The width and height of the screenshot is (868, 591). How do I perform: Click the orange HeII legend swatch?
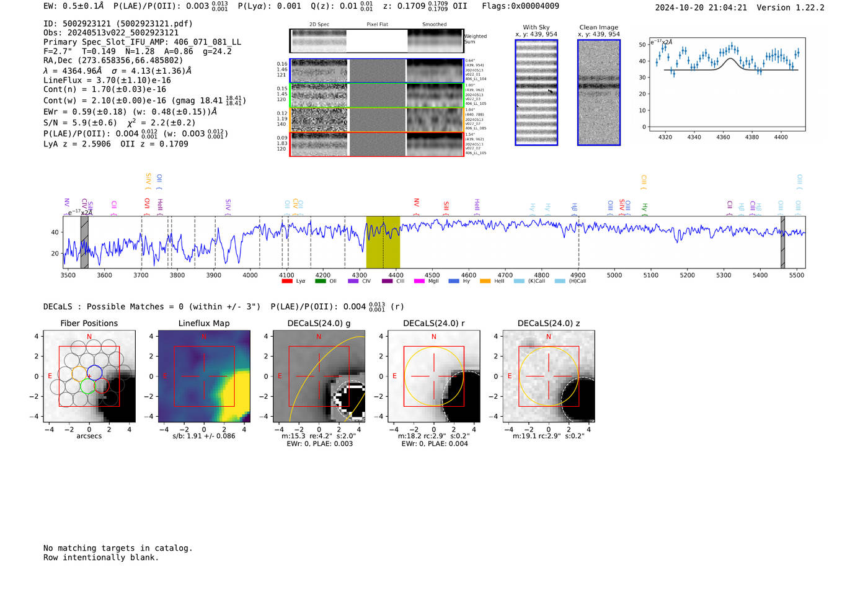coord(485,281)
